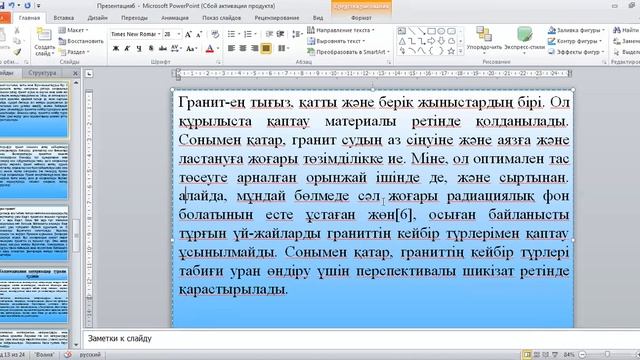Image resolution: width=640 pixels, height=360 pixels.
Task: Open character spacing options
Action: click(x=176, y=49)
